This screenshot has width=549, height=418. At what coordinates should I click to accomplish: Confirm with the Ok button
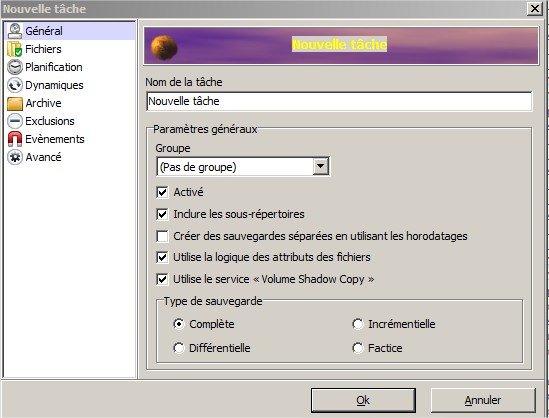(x=363, y=400)
